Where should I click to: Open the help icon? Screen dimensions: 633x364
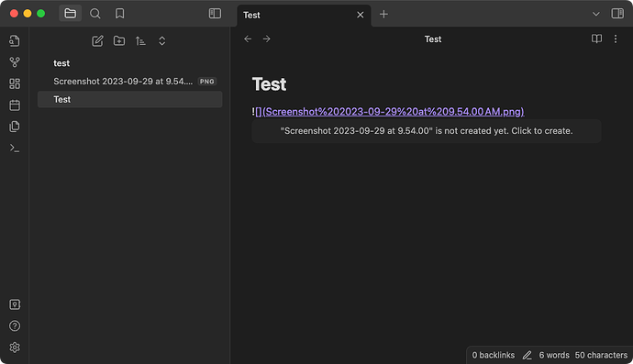tap(15, 325)
